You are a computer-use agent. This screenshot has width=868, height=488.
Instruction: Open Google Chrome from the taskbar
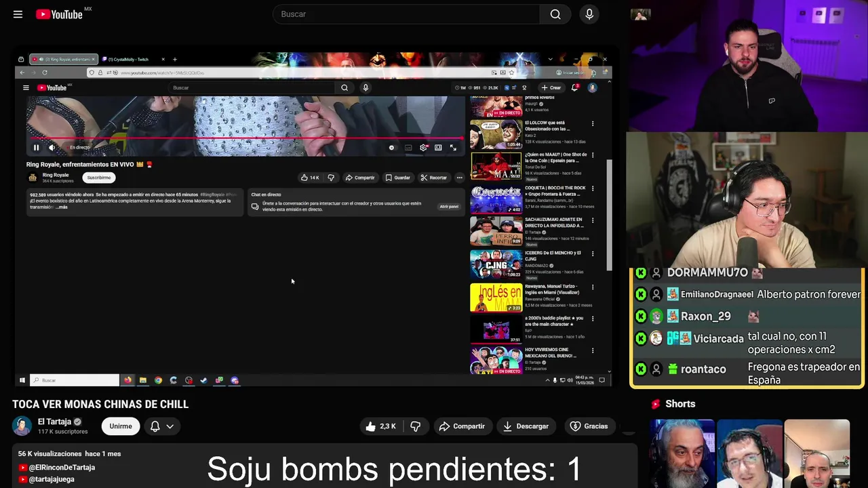click(x=158, y=380)
